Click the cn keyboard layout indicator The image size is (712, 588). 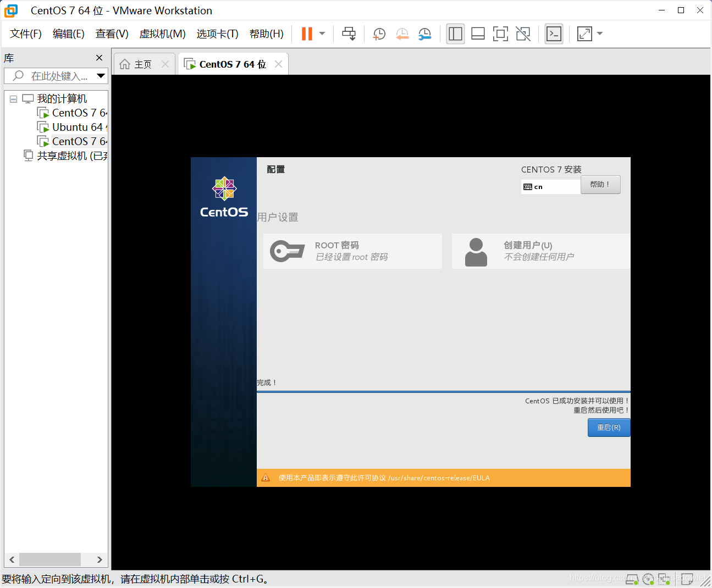(550, 187)
